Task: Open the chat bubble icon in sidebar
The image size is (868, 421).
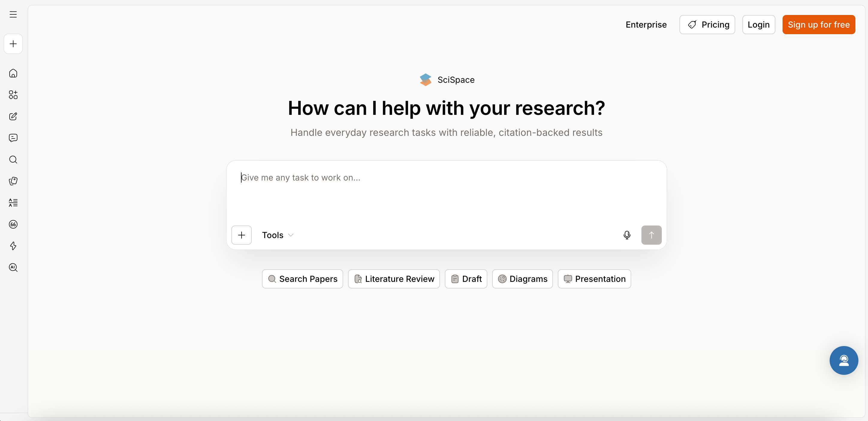Action: (x=13, y=138)
